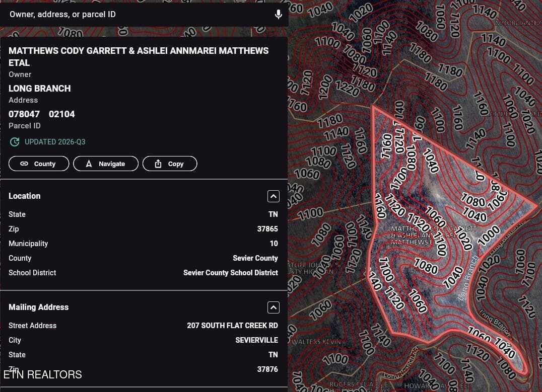Image resolution: width=542 pixels, height=392 pixels.
Task: Select the mailing zip value 37876
Action: point(267,369)
